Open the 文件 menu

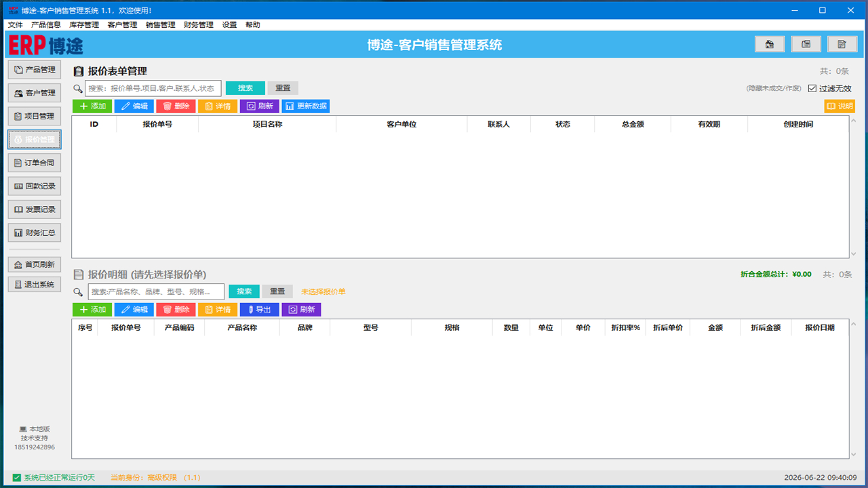[x=15, y=24]
